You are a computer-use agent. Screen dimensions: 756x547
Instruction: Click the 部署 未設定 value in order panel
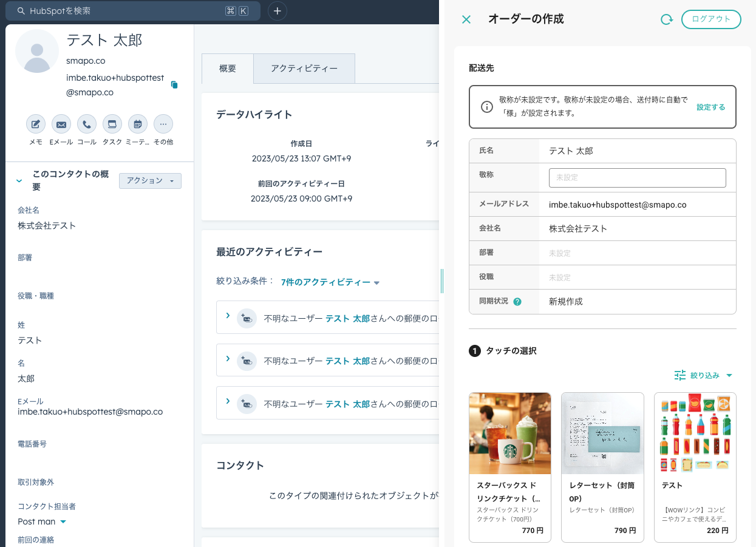pyautogui.click(x=560, y=253)
